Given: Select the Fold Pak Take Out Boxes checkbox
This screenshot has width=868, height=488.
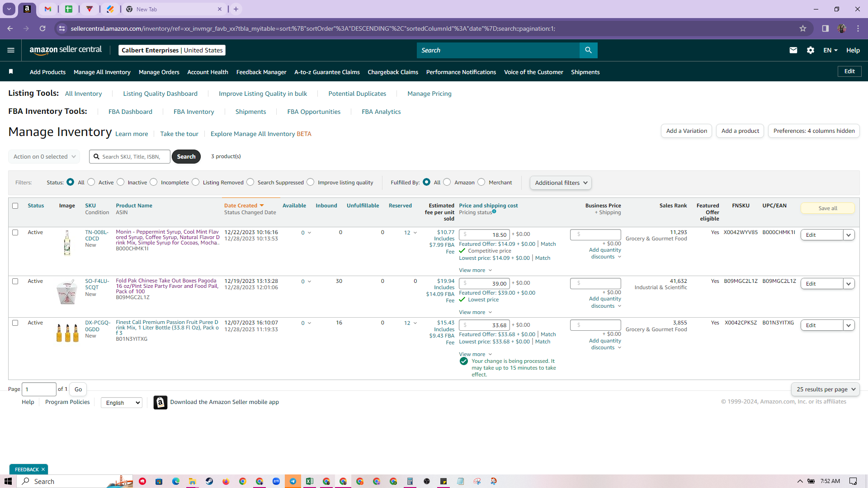Looking at the screenshot, I should pos(15,281).
